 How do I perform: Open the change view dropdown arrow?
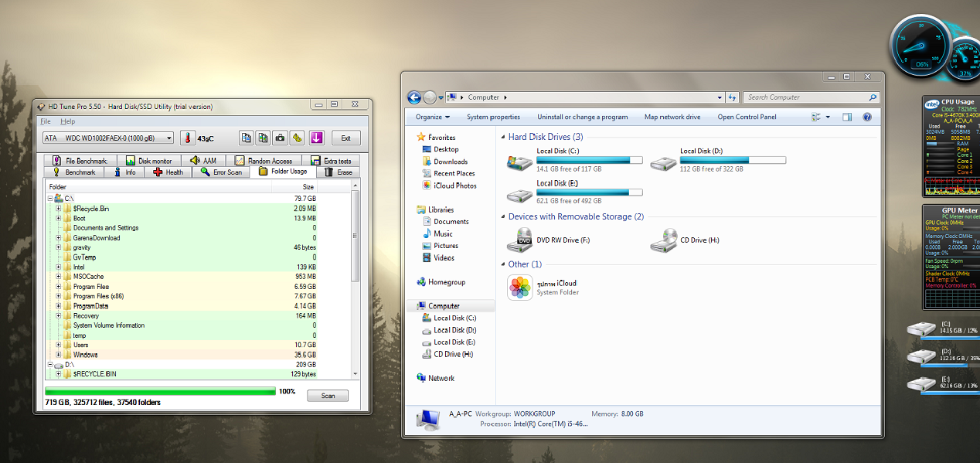click(828, 117)
